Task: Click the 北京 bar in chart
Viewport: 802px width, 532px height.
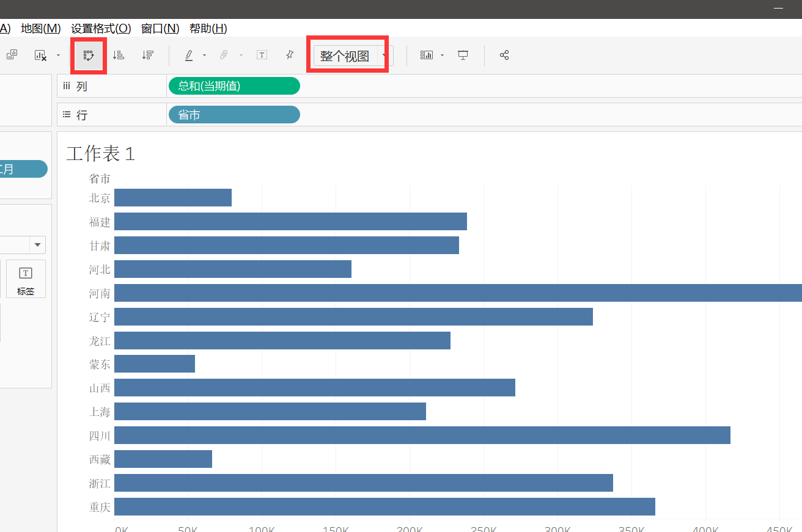Action: (173, 198)
